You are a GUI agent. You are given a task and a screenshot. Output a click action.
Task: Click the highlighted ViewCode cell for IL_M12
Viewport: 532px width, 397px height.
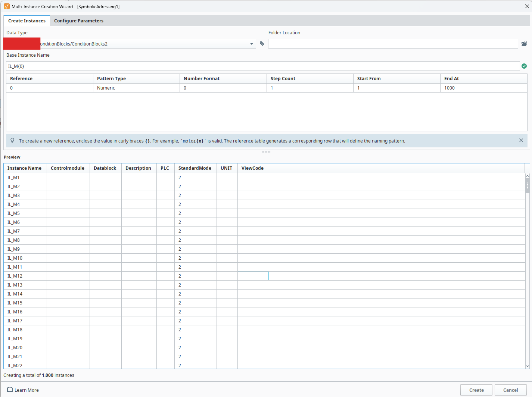click(x=253, y=276)
